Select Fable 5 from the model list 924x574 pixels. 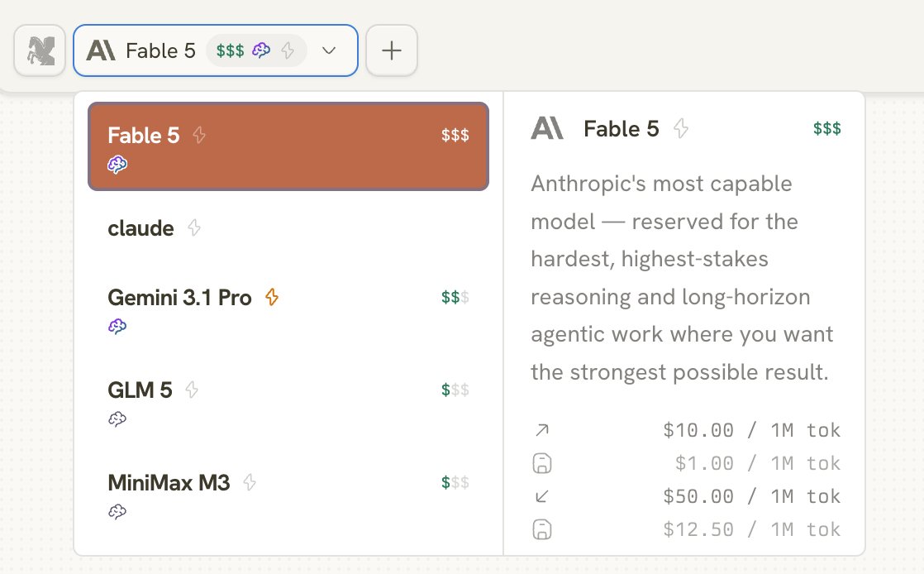pos(288,146)
